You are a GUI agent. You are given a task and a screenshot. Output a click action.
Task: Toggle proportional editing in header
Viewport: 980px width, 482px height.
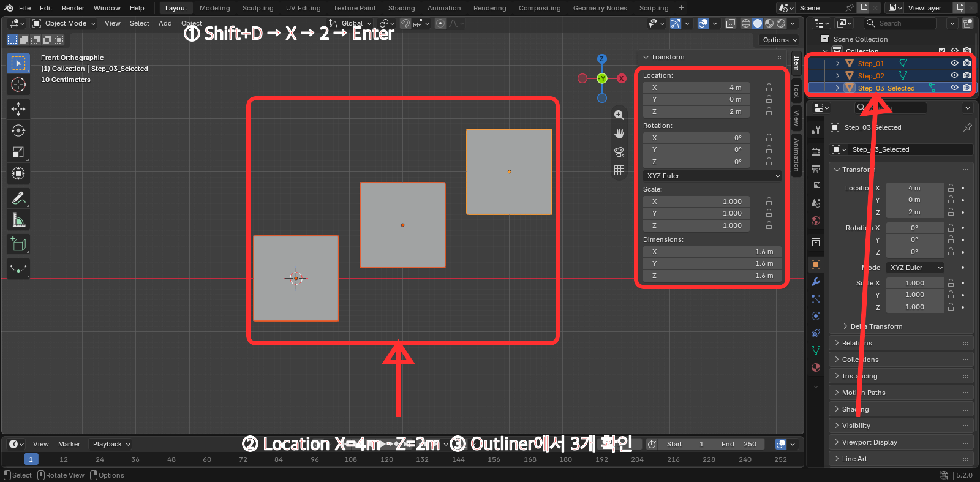tap(440, 23)
